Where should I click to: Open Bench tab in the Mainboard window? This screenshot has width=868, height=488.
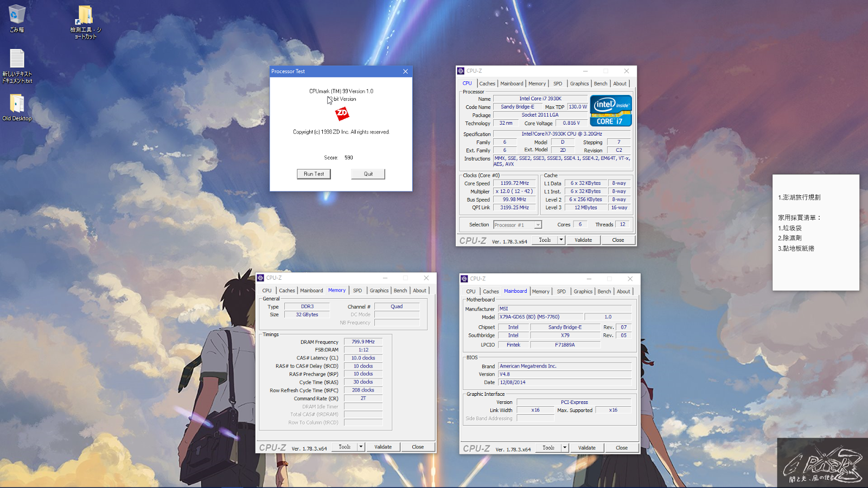click(x=604, y=292)
